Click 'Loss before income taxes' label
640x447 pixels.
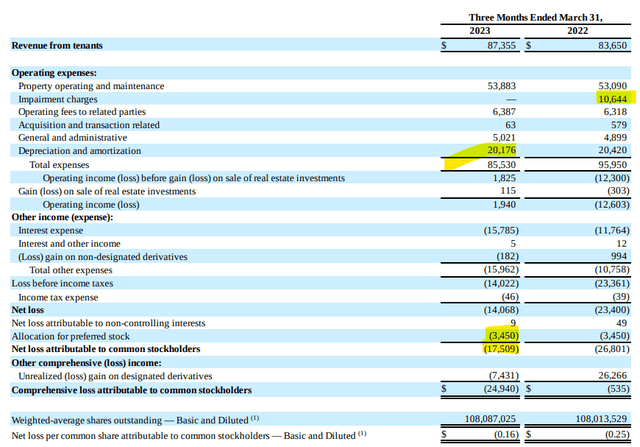point(62,283)
